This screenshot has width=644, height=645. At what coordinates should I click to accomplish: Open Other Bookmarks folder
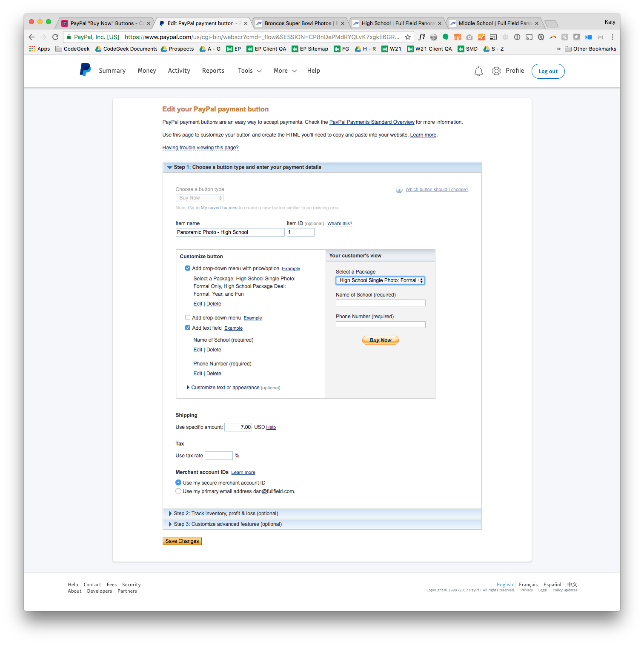point(590,49)
